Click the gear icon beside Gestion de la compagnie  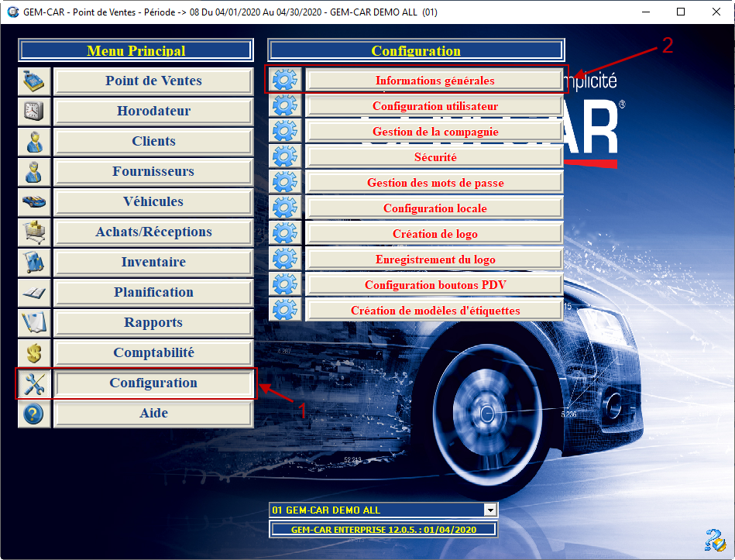[x=285, y=131]
